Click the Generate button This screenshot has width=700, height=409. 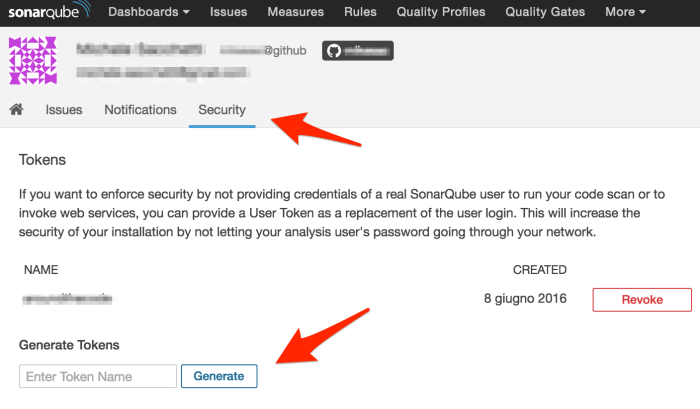pos(219,376)
